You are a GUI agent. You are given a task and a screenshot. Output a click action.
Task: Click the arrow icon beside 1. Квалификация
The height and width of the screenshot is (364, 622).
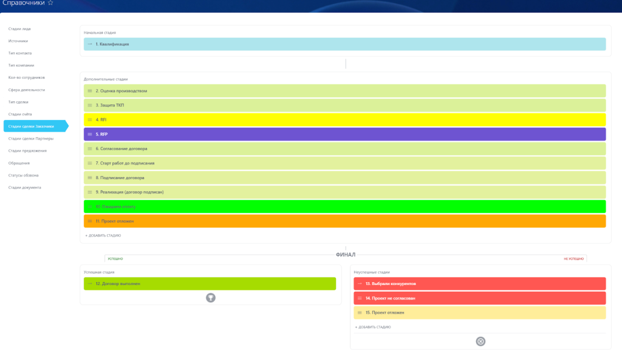[x=90, y=44]
